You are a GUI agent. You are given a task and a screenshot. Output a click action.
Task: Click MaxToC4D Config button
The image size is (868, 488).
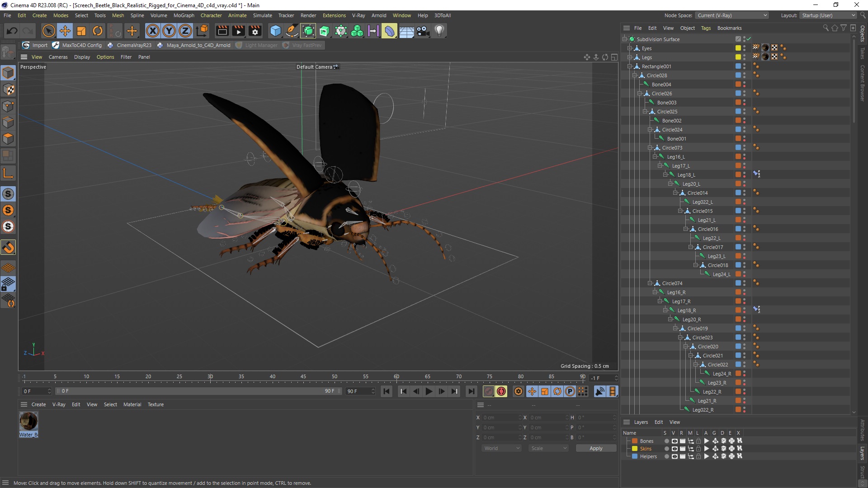coord(77,45)
